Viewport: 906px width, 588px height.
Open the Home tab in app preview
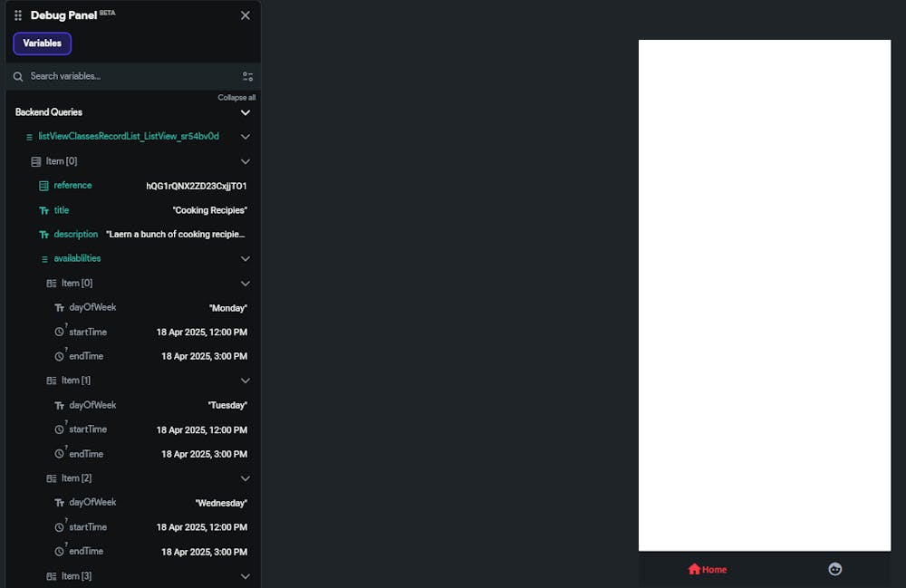tap(708, 570)
